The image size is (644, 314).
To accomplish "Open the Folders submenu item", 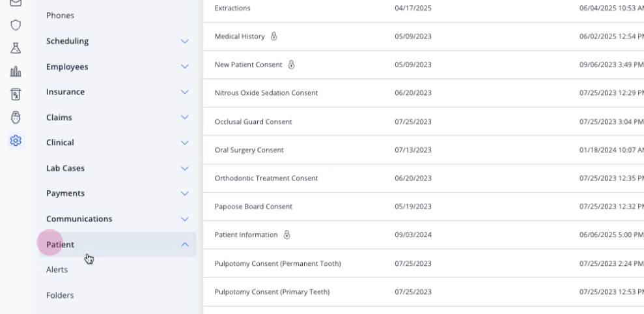I will pyautogui.click(x=60, y=295).
